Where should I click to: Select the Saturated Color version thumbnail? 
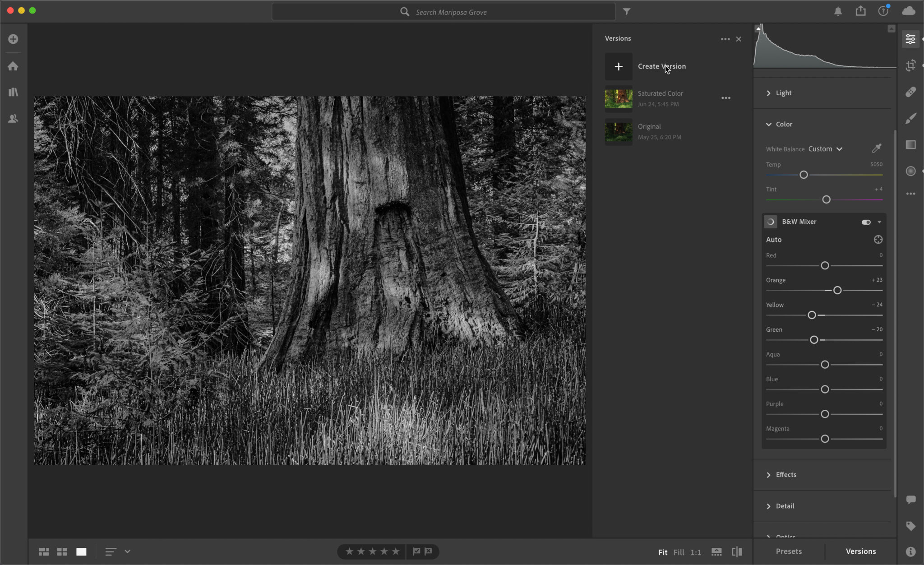coord(618,98)
